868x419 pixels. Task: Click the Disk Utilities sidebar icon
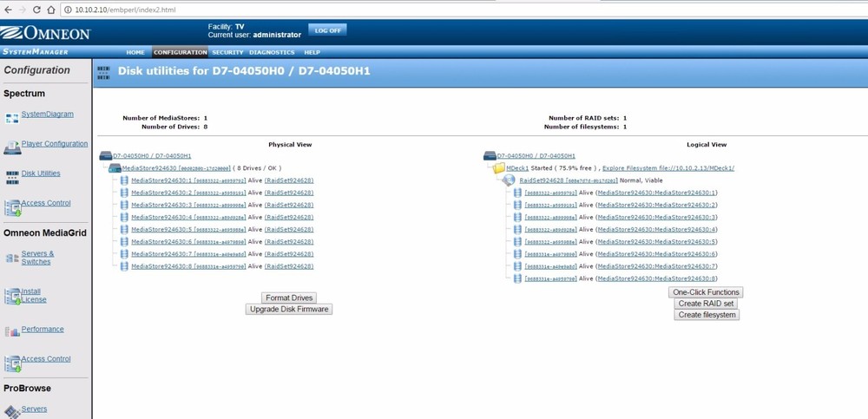12,177
